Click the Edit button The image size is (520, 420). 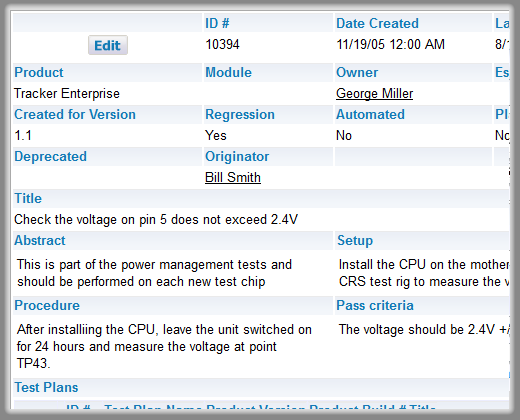tap(108, 45)
